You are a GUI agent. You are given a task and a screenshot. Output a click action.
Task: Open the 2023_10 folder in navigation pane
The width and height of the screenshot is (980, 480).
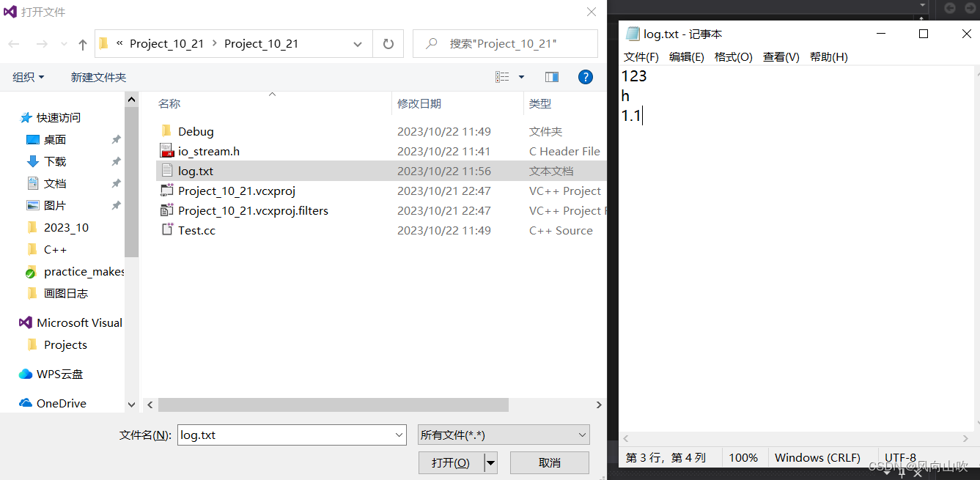click(66, 227)
